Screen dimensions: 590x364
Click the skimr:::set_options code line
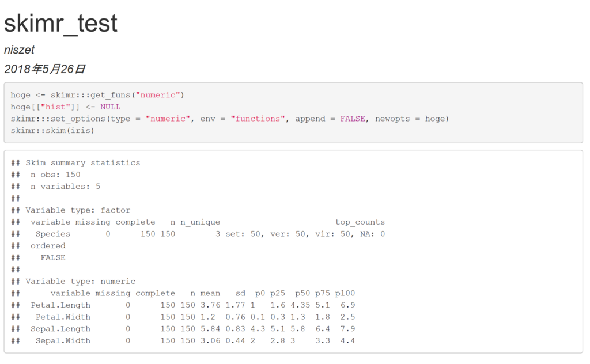229,119
